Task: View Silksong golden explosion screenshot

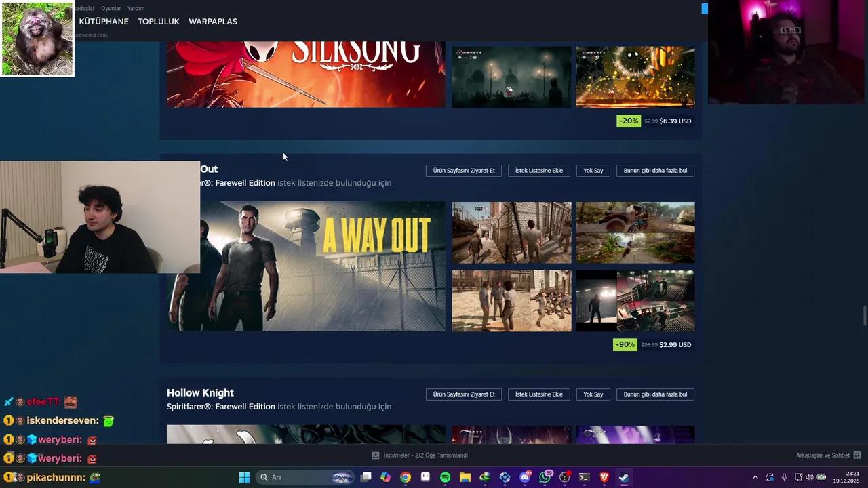Action: pos(635,77)
